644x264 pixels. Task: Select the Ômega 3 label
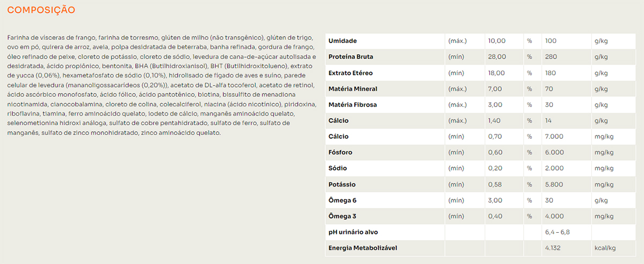[342, 217]
